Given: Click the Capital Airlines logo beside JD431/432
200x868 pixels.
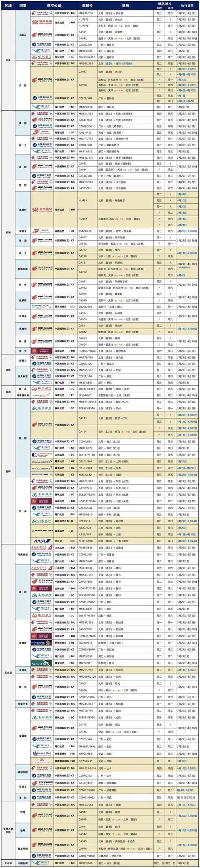Looking at the screenshot, I should pos(42,132).
